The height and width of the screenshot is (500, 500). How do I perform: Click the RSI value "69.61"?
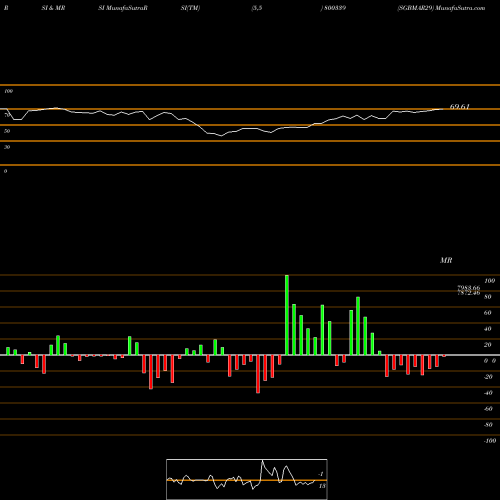tap(460, 107)
